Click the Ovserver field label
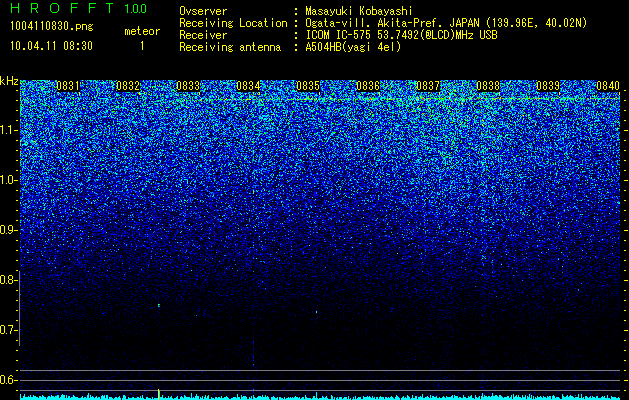Viewport: 629px width, 400px height. (x=203, y=11)
